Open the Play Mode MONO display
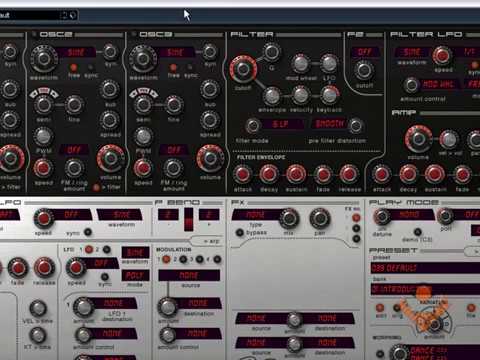This screenshot has height=360, width=480. (412, 215)
